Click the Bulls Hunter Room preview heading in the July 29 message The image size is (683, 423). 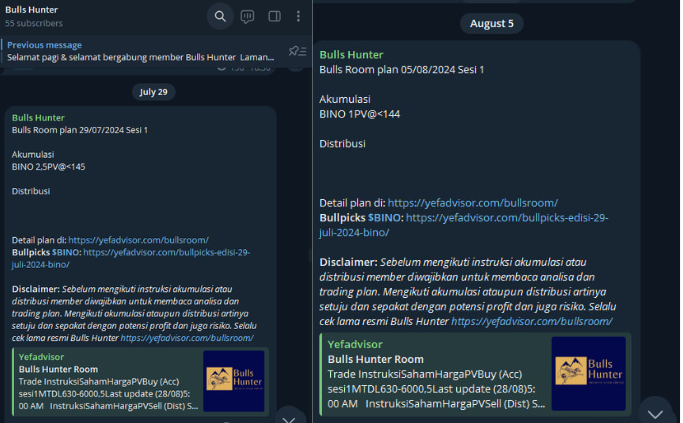(58, 369)
